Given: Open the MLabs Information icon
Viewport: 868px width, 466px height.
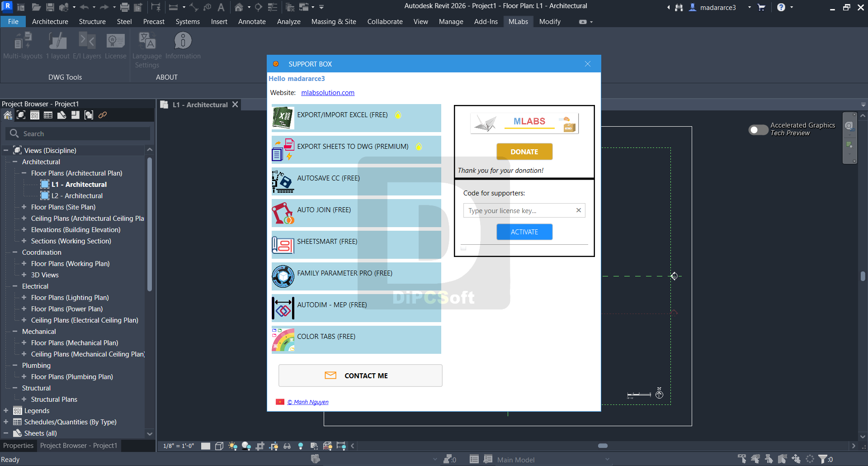Looking at the screenshot, I should [183, 46].
